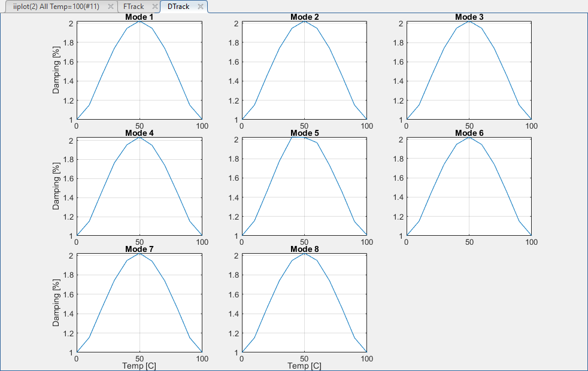Image resolution: width=588 pixels, height=371 pixels.
Task: Open the iiplot(2) All Temp=100(#11) tab
Action: click(56, 7)
